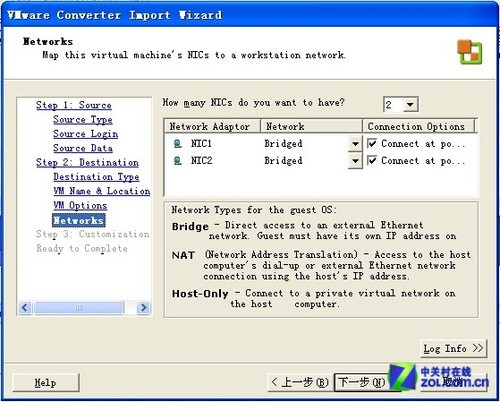Click the NIC1 network adapter icon

[178, 144]
